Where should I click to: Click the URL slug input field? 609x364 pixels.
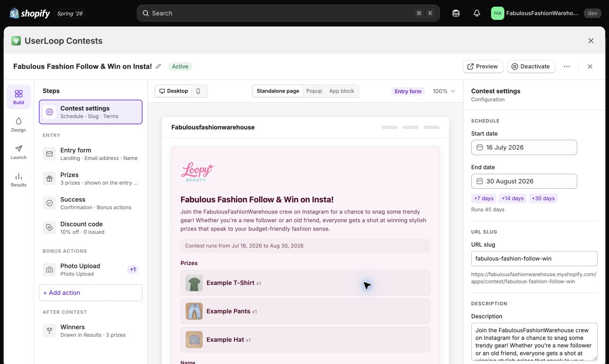click(534, 259)
